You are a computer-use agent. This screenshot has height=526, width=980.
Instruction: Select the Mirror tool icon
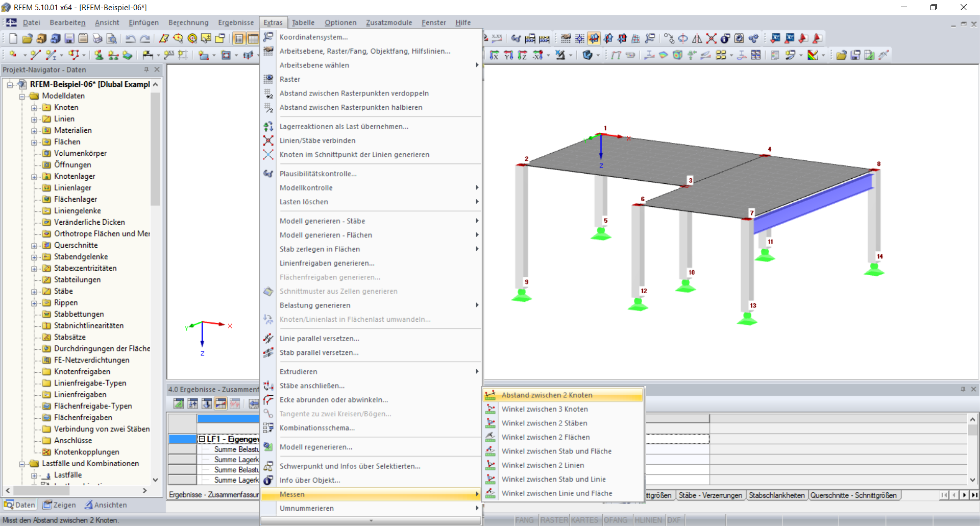click(697, 38)
